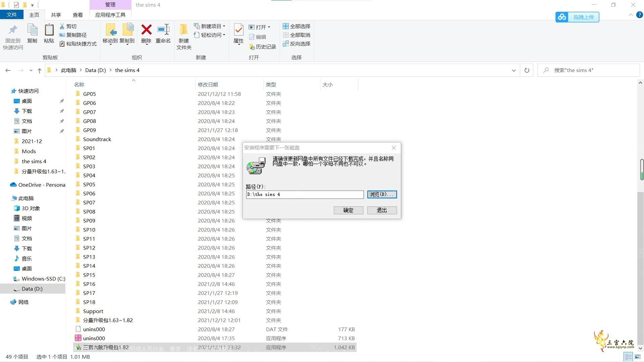Image resolution: width=644 pixels, height=362 pixels.
Task: Select unins000 DAT file
Action: (215, 329)
